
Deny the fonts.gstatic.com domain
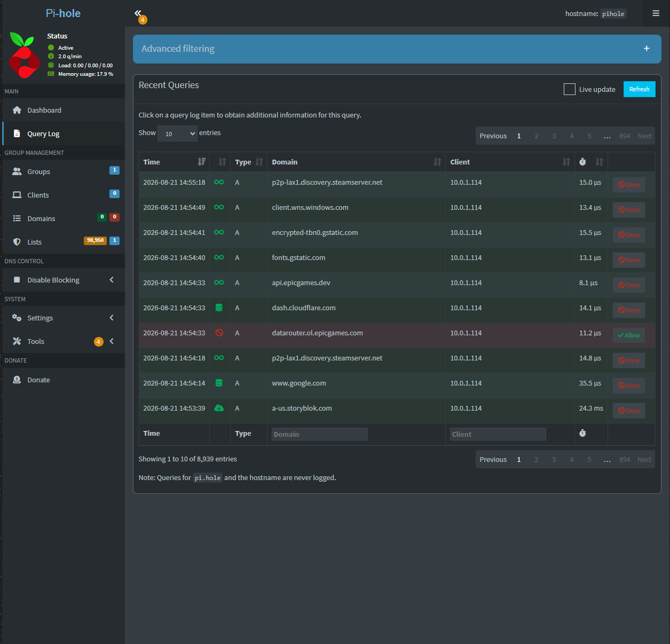[x=629, y=260]
